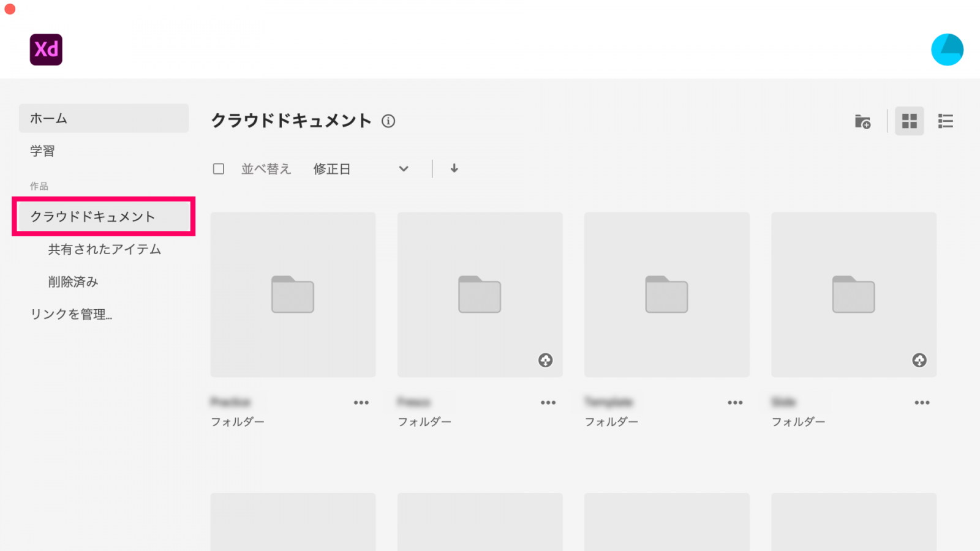Open the user profile avatar menu
The image size is (980, 551).
click(947, 50)
